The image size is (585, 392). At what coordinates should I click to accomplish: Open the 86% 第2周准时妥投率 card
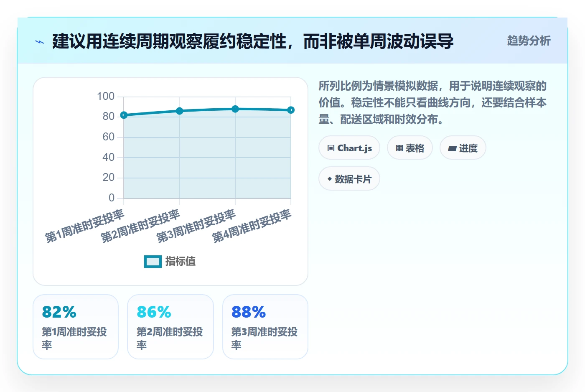click(170, 327)
